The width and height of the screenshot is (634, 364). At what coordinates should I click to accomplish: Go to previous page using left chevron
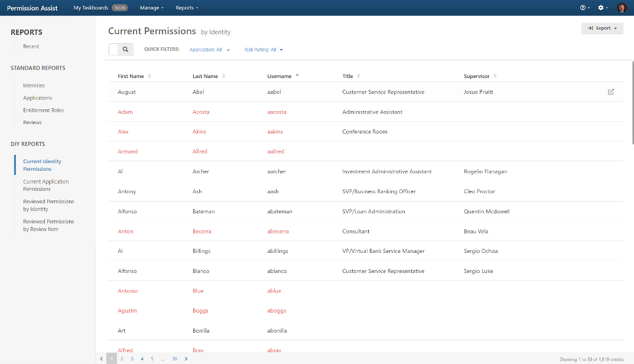102,359
